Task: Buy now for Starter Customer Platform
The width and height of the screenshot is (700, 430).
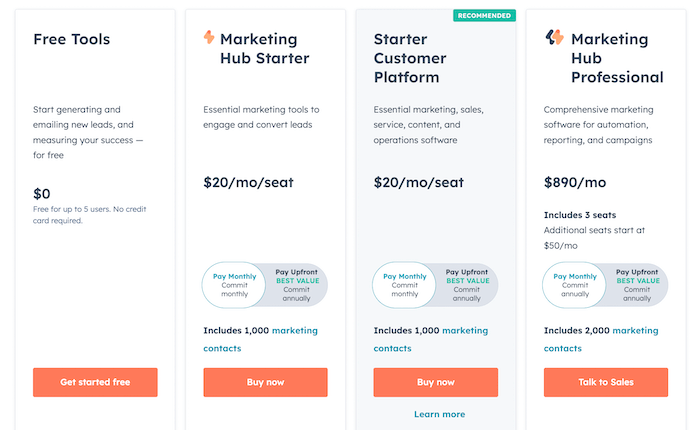Action: (436, 382)
